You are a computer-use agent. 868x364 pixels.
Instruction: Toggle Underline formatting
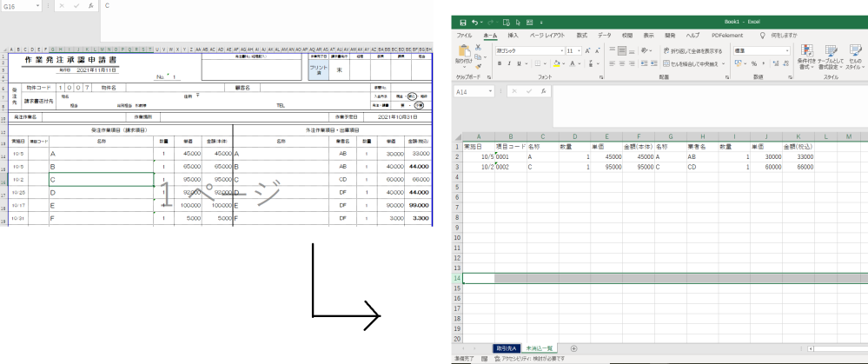tap(518, 63)
